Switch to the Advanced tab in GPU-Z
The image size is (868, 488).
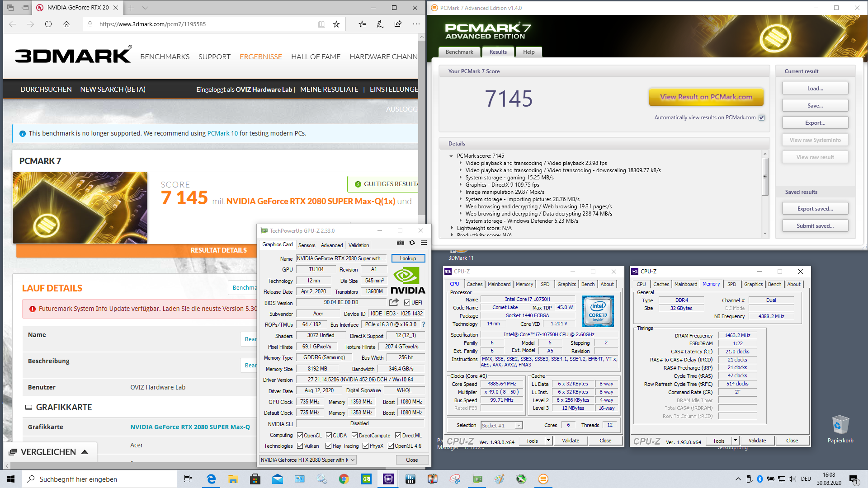coord(332,245)
